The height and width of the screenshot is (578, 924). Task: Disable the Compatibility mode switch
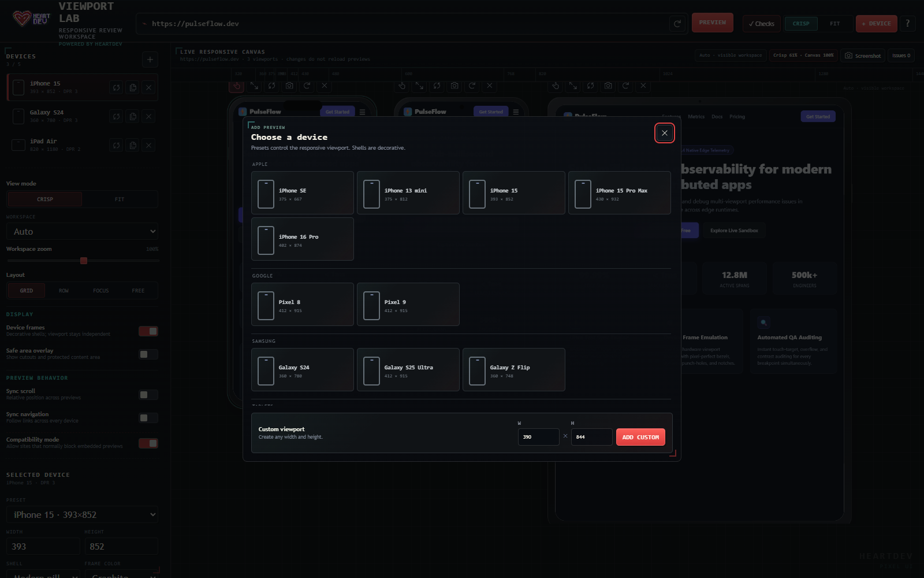(x=148, y=443)
